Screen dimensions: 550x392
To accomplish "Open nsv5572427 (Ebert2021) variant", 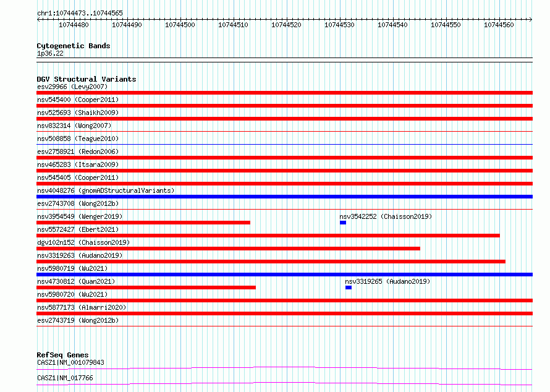I will (78, 229).
